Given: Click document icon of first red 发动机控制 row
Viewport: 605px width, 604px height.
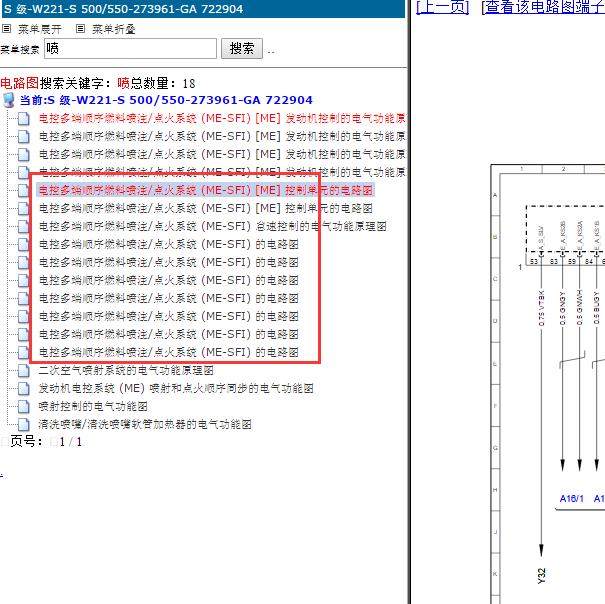Looking at the screenshot, I should coord(24,118).
